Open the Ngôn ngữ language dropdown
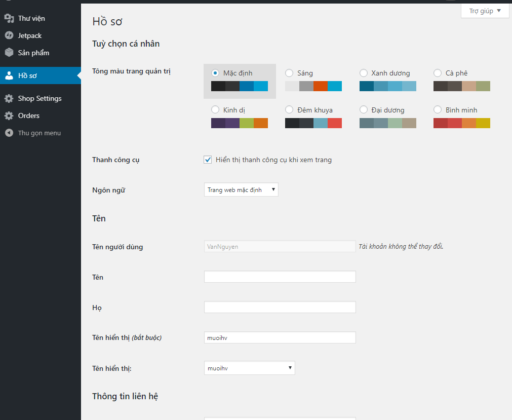Screen dimensions: 512x420 pos(241,190)
